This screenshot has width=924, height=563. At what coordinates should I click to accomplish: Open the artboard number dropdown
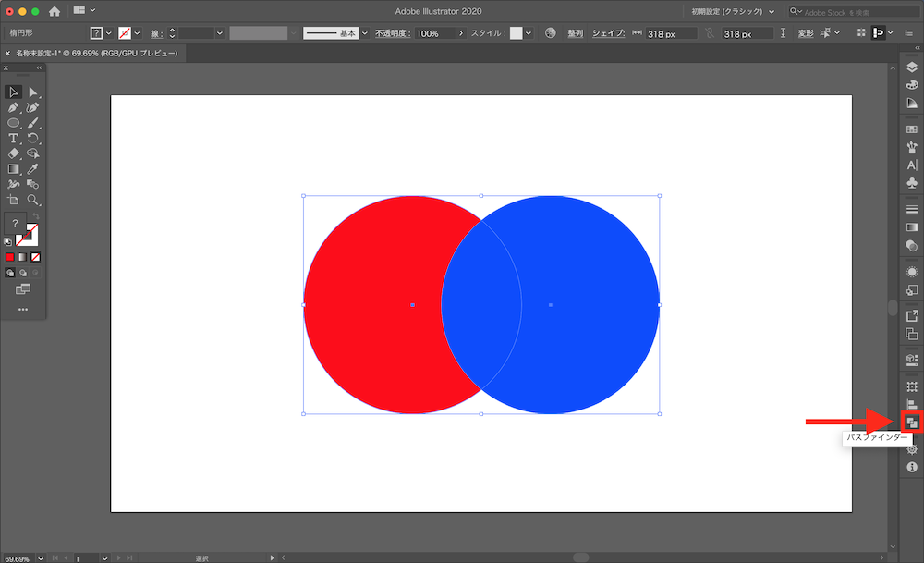[104, 558]
